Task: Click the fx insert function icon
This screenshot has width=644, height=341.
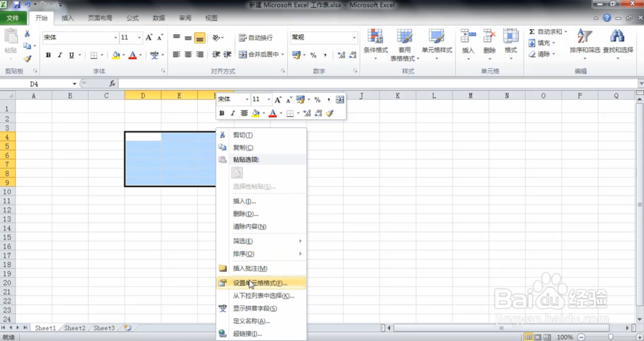Action: click(112, 84)
